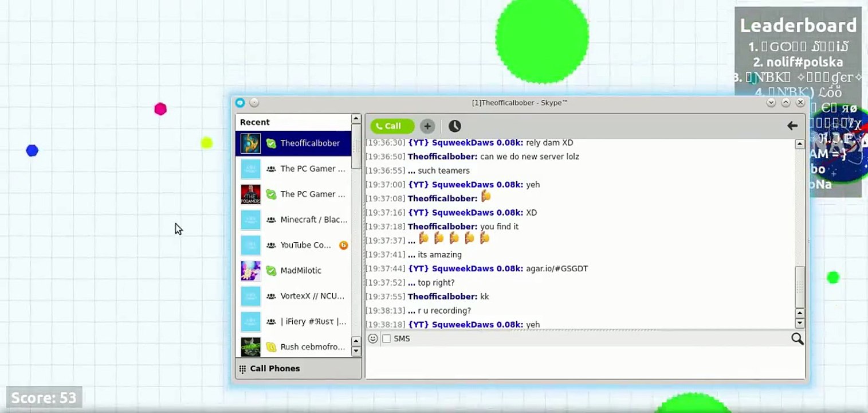This screenshot has height=413, width=868.
Task: Click Theofficalbober avatar thumbnail
Action: tap(250, 143)
